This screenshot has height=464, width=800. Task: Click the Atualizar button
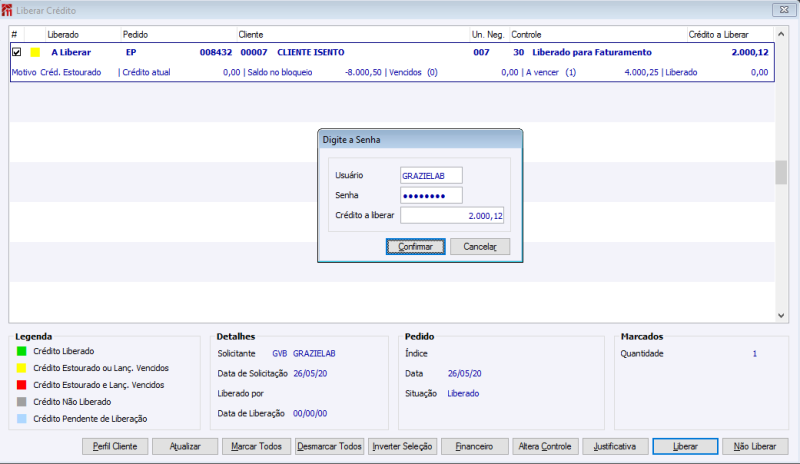185,446
